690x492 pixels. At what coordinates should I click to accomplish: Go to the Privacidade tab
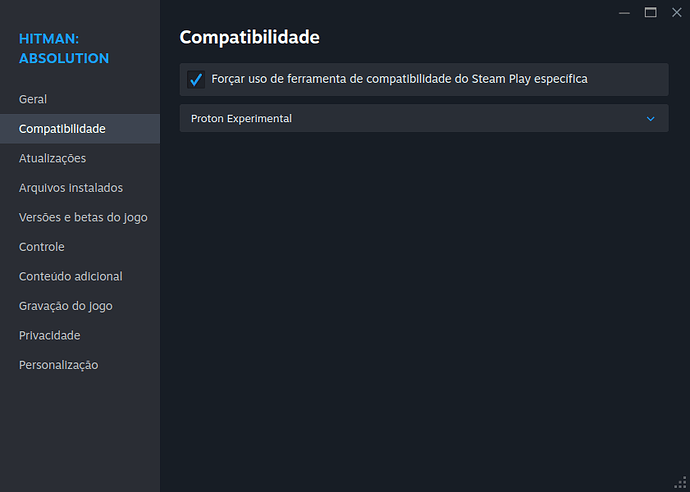80,335
